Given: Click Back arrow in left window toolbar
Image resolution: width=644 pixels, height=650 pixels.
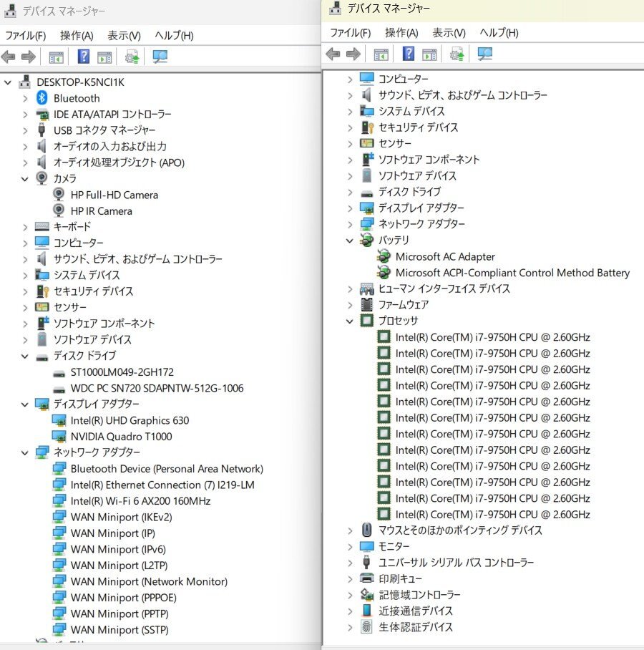Looking at the screenshot, I should pyautogui.click(x=9, y=57).
